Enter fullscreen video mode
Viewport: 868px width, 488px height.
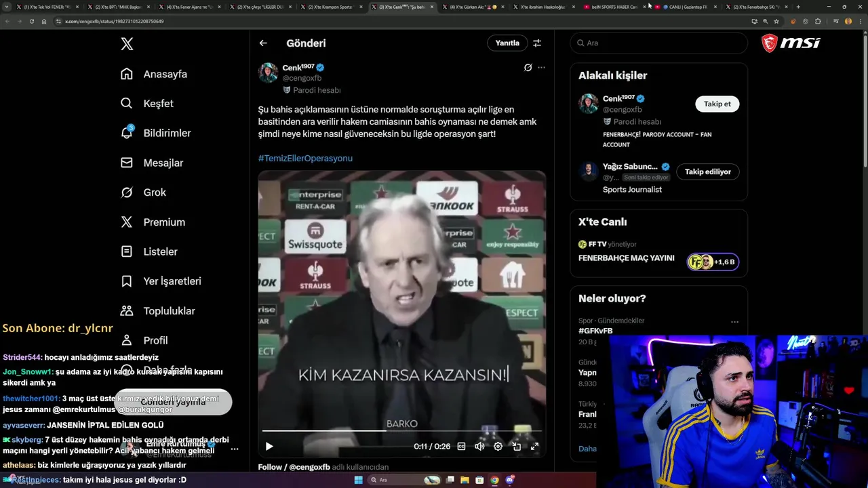click(x=534, y=446)
